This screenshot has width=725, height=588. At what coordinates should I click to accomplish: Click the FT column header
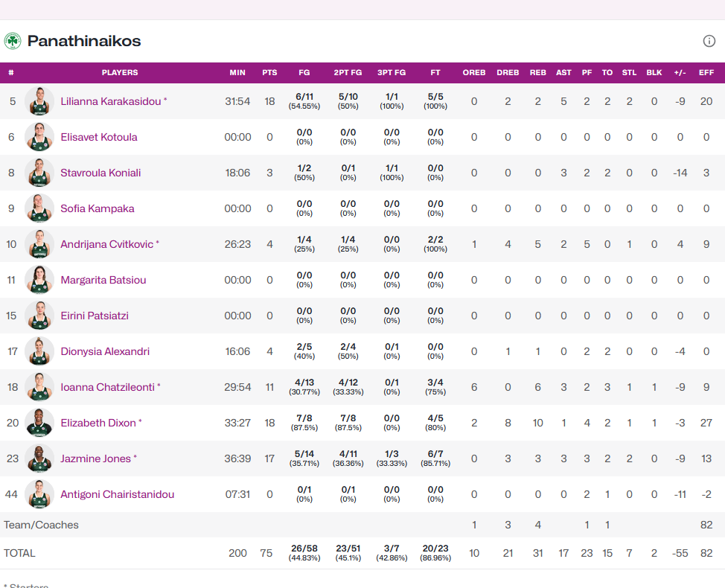(x=435, y=73)
